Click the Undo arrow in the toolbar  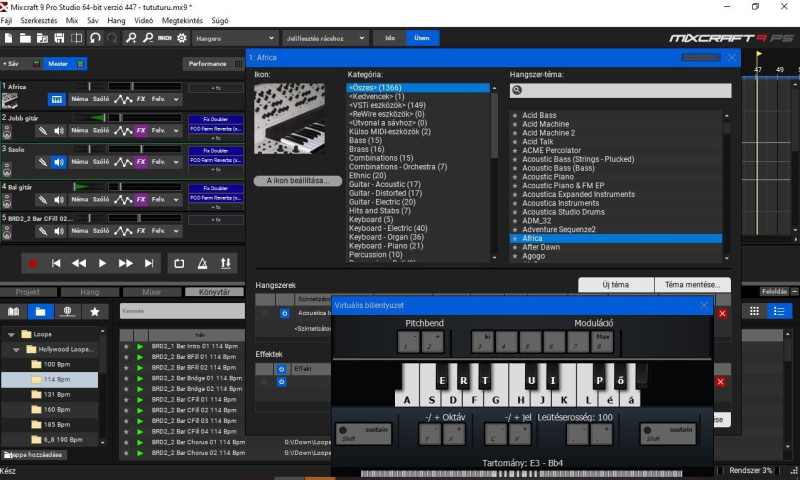click(95, 39)
